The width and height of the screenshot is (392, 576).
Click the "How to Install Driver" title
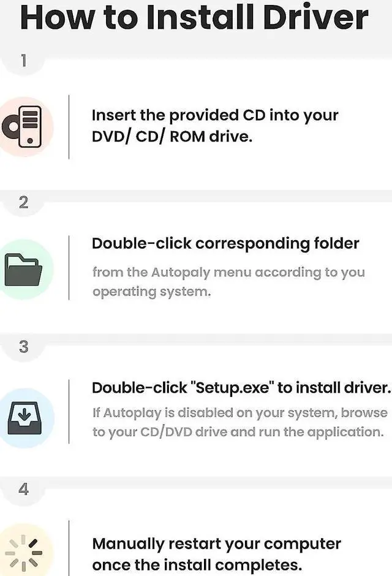(x=194, y=17)
